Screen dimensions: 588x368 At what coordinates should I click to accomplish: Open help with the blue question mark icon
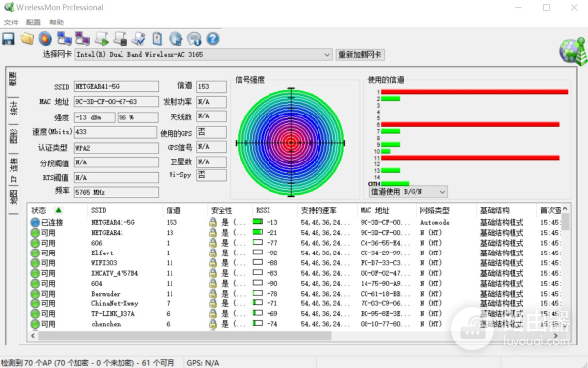pyautogui.click(x=213, y=38)
